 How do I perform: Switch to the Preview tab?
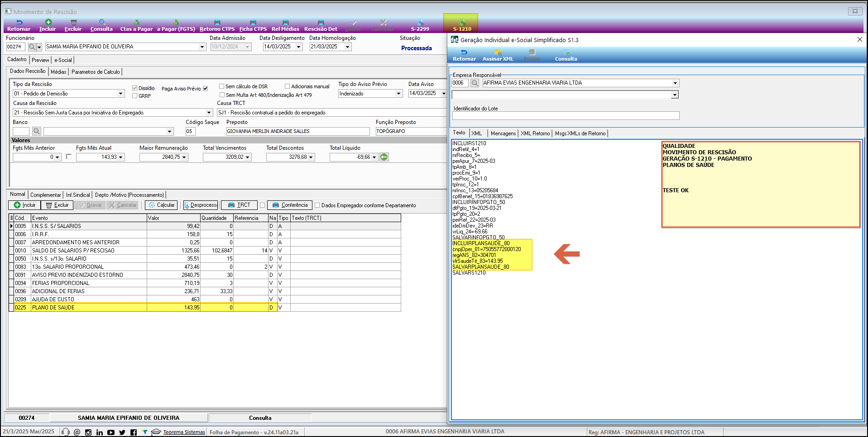(40, 60)
